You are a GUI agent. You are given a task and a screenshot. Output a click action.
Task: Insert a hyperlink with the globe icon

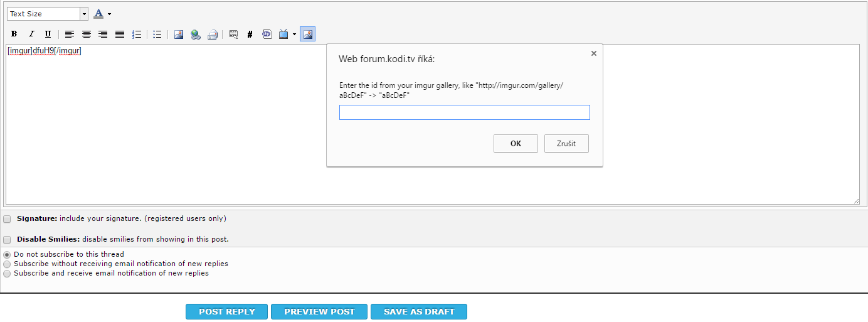pos(196,35)
